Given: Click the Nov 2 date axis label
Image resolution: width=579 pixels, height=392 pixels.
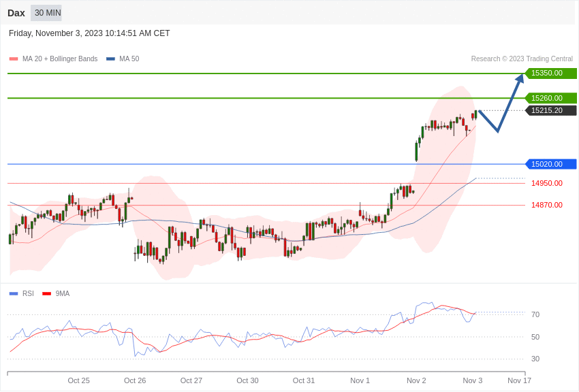Looking at the screenshot, I should point(416,380).
